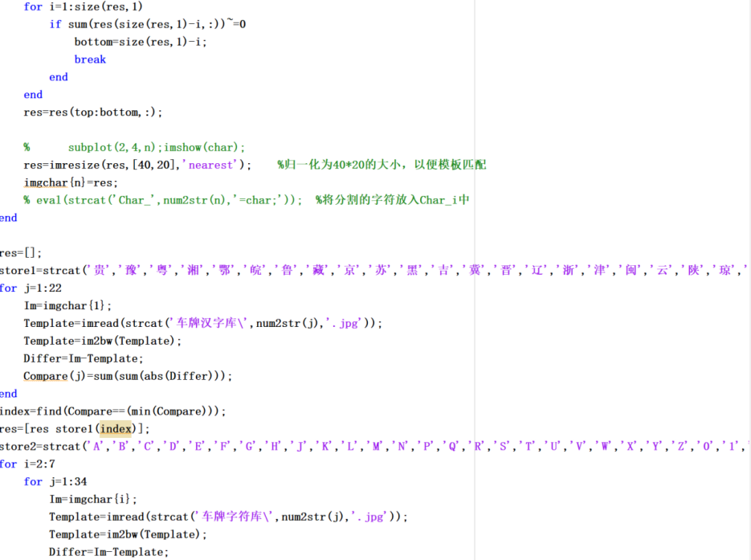Click first 'Template=im2bw(Template);' line
Viewport: 751px width, 560px height.
103,341
